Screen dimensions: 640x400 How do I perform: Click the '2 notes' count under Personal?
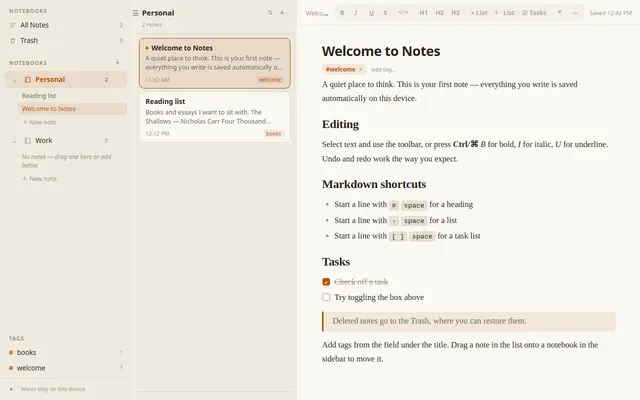152,24
